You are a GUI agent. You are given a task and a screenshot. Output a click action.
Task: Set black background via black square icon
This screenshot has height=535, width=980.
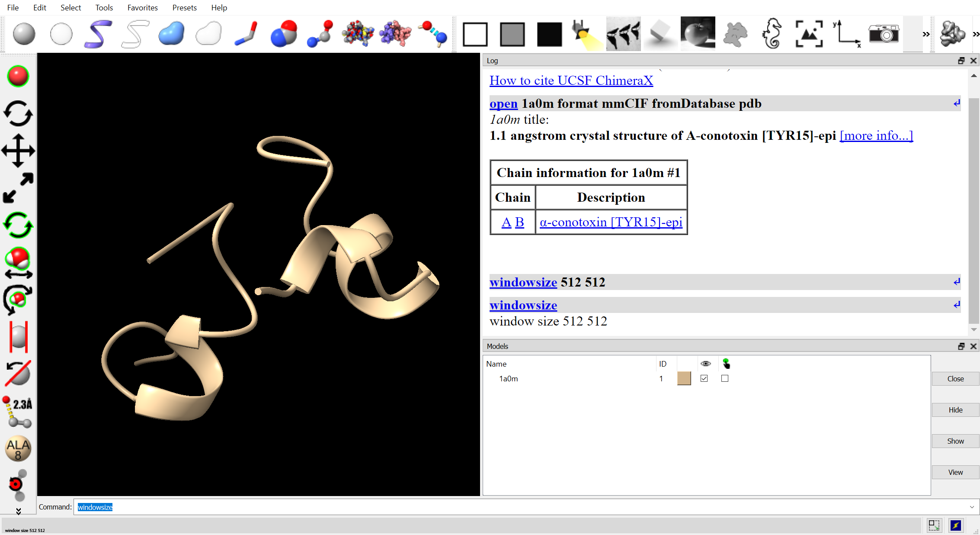549,34
